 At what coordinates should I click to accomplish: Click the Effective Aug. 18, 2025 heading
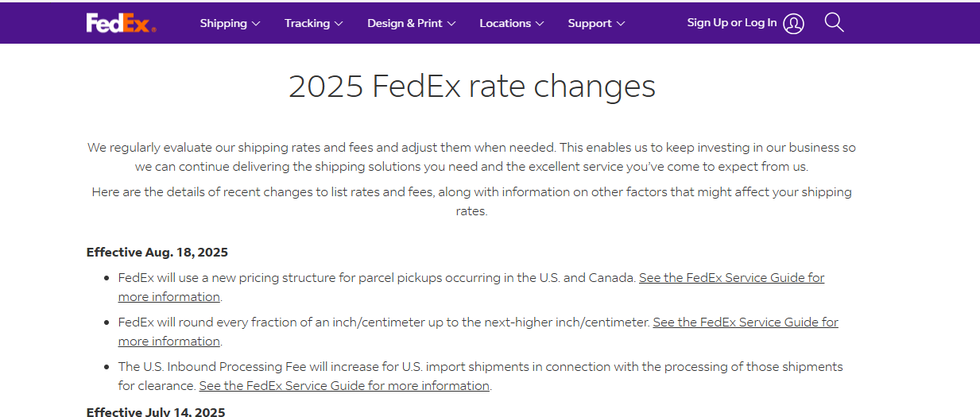tap(157, 253)
